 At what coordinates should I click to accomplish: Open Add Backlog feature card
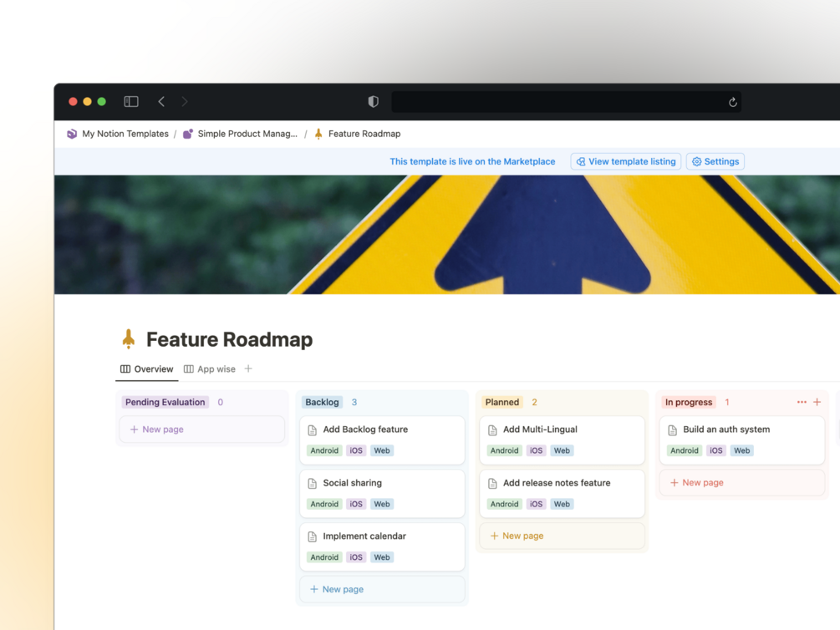tap(382, 439)
